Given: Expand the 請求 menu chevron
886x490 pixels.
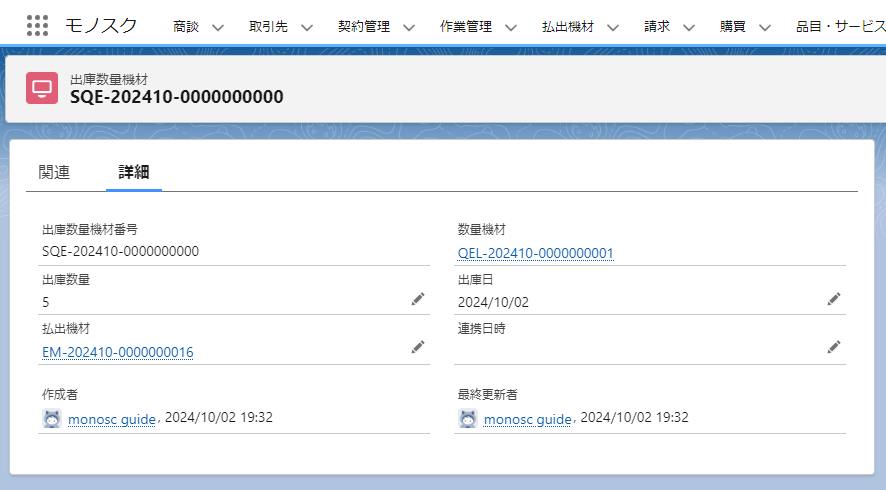Looking at the screenshot, I should tap(689, 27).
